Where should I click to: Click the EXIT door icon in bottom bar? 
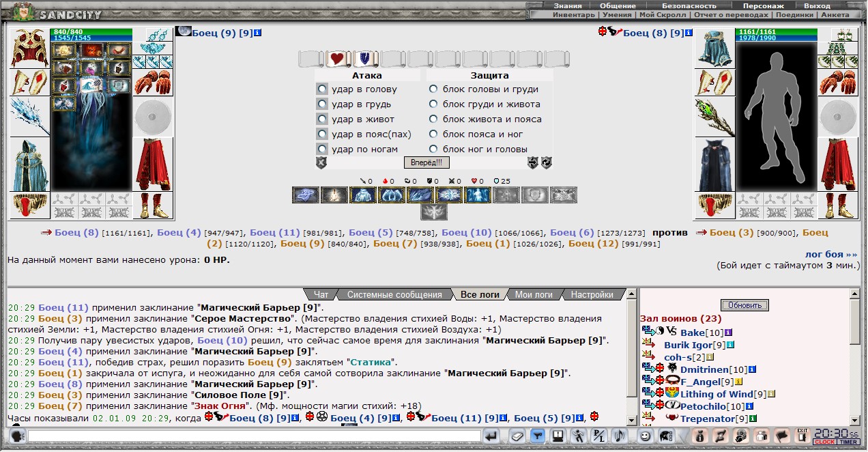[x=802, y=436]
